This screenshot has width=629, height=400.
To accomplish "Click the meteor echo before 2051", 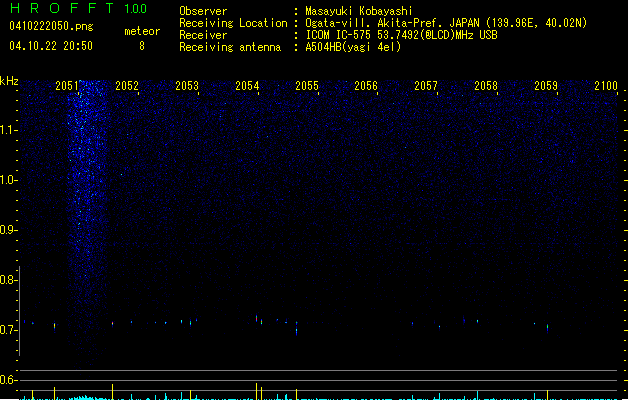I will point(55,327).
